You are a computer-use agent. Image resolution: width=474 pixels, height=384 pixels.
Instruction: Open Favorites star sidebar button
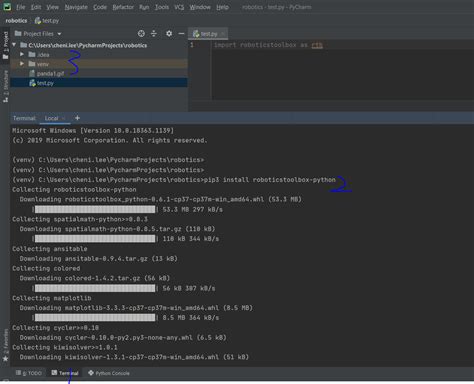[5, 345]
